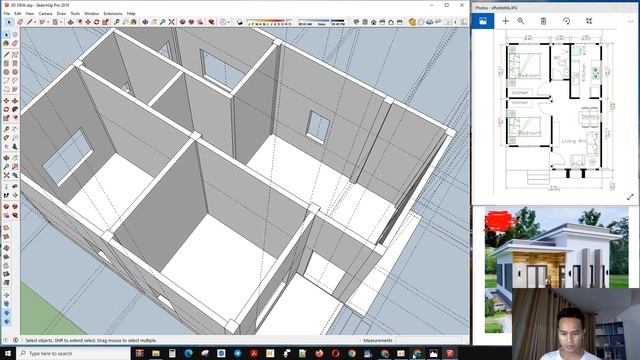The width and height of the screenshot is (640, 360).
Task: Select Walk footprints tool in left palette
Action: click(x=6, y=195)
